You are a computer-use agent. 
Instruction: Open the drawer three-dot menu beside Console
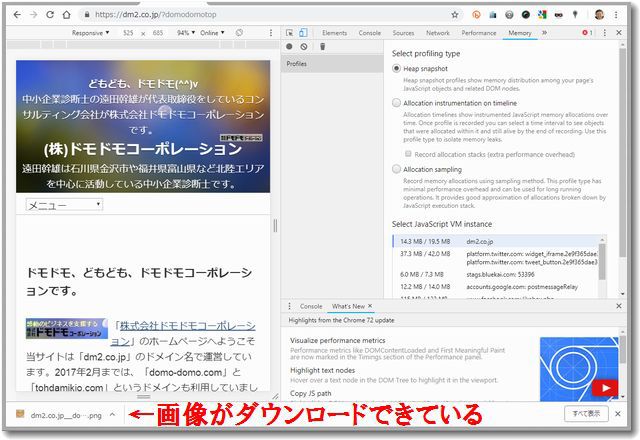[x=289, y=306]
